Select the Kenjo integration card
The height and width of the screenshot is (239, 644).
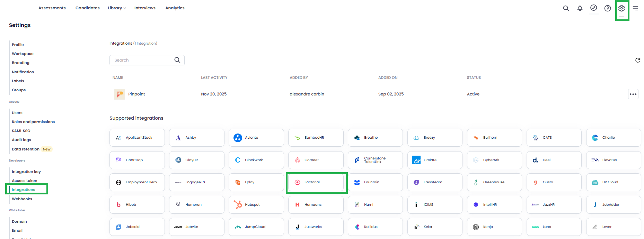[x=494, y=227]
